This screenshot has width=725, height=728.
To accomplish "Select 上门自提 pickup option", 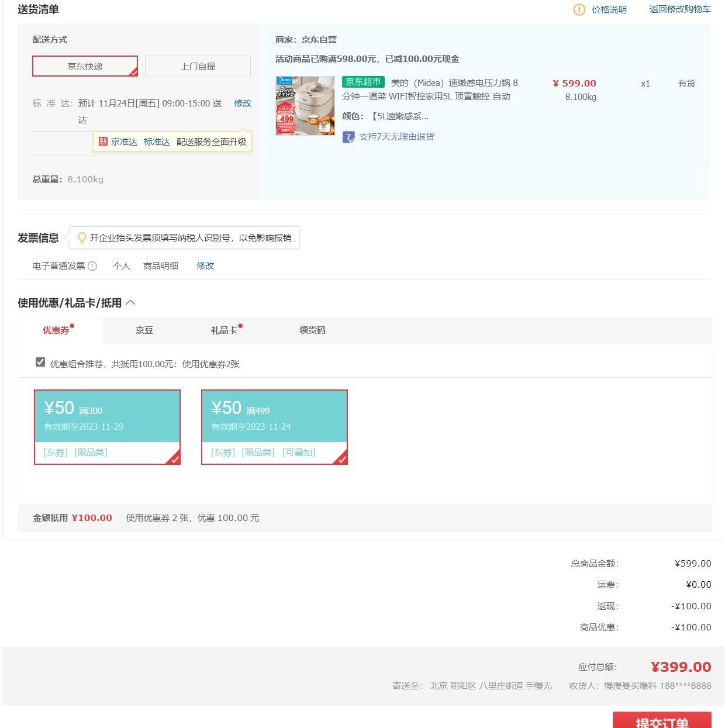I will (198, 66).
